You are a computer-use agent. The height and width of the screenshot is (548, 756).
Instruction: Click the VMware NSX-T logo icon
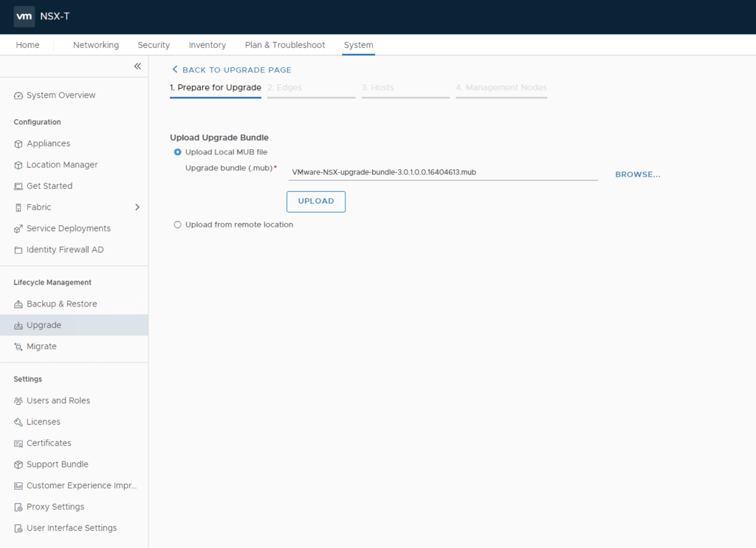[x=24, y=16]
